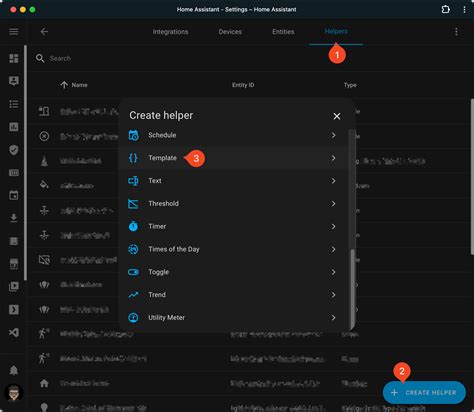Switch to the Entities tab

coord(283,32)
